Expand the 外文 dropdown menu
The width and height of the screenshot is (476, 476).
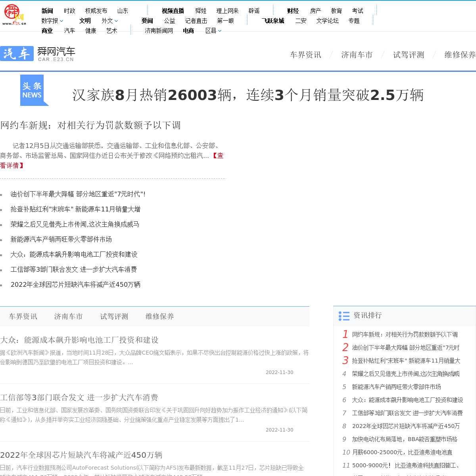pos(109,21)
